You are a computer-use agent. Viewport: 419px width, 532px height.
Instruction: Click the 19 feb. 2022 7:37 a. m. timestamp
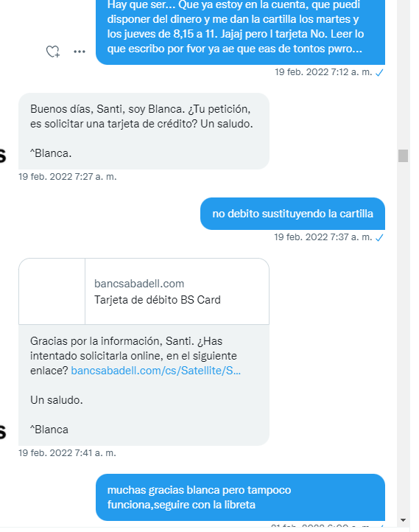(x=323, y=237)
